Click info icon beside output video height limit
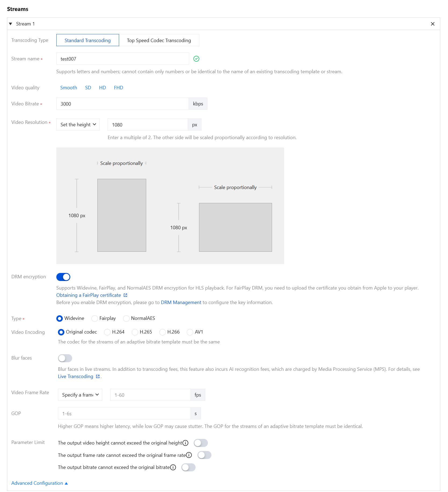Screen dimensions: 448x492 (185, 443)
